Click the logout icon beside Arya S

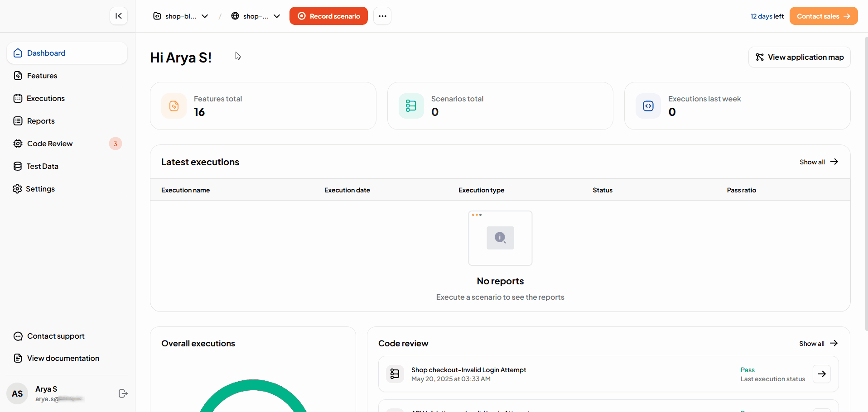[123, 393]
